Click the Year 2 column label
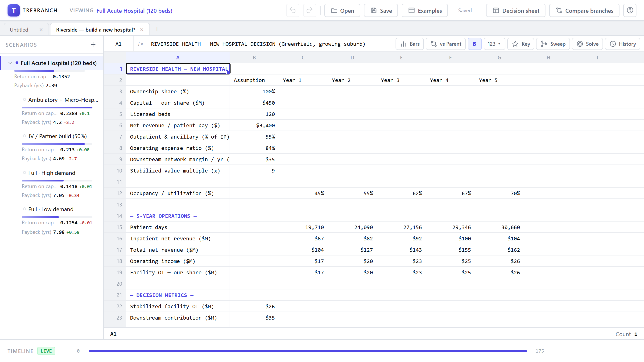The width and height of the screenshot is (644, 362). coord(352,80)
